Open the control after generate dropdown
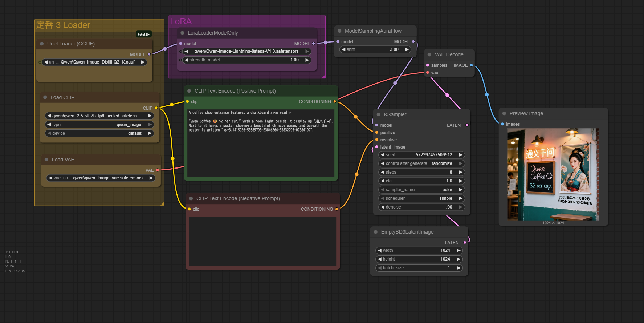Image resolution: width=644 pixels, height=323 pixels. [421, 163]
